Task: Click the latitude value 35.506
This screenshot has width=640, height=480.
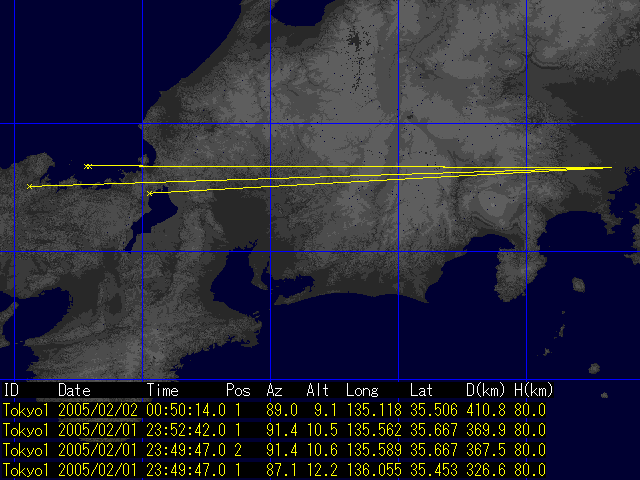Action: 427,410
